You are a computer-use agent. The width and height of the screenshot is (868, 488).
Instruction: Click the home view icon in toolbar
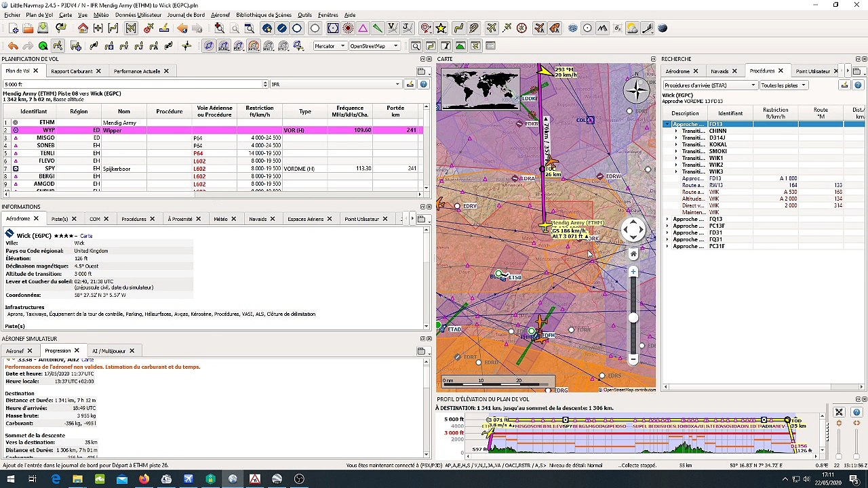click(x=83, y=28)
